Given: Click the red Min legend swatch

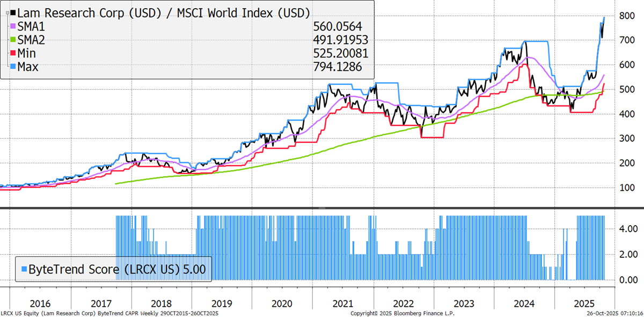Looking at the screenshot, I should click(14, 54).
